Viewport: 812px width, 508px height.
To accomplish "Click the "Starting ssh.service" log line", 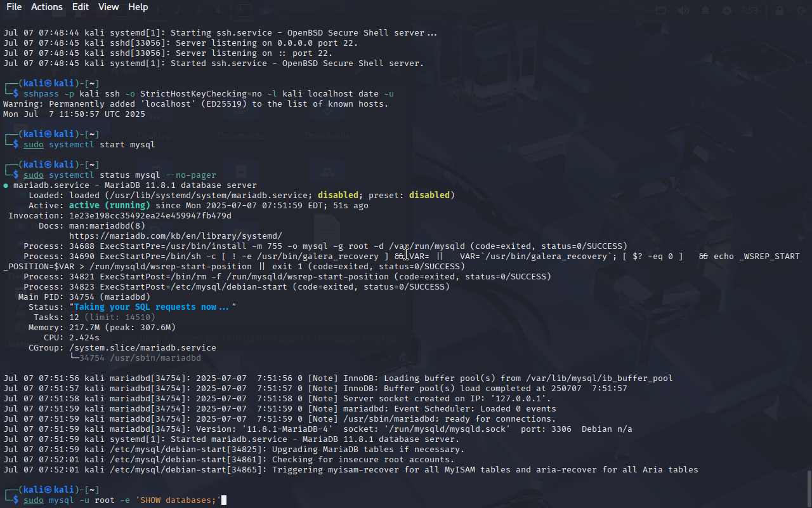I will tap(220, 33).
